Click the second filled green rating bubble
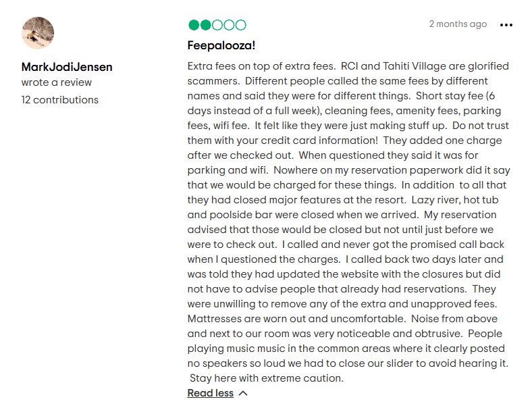This screenshot has width=532, height=410. [205, 25]
